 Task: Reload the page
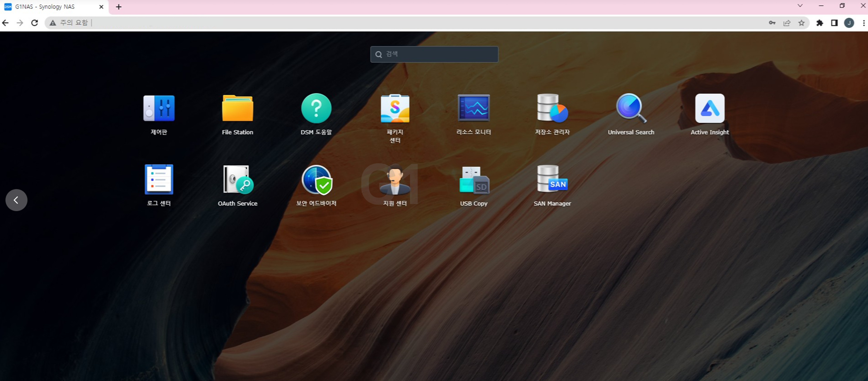pyautogui.click(x=34, y=23)
